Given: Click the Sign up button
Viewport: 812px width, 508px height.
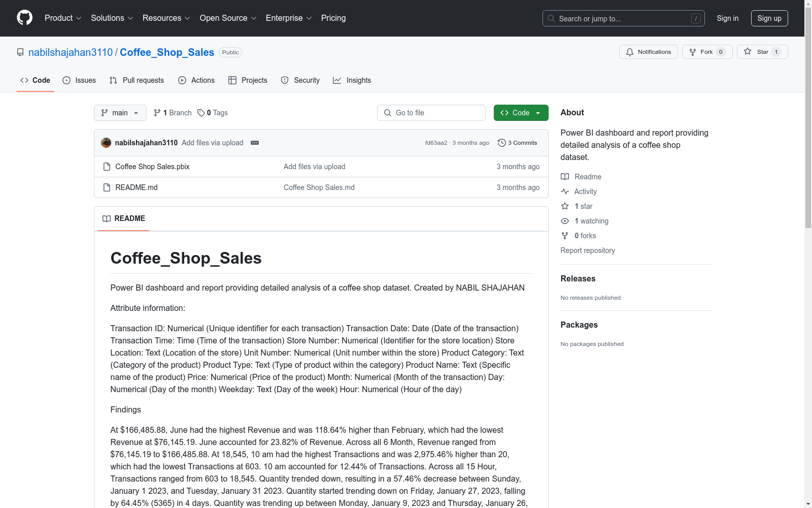Looking at the screenshot, I should pyautogui.click(x=769, y=18).
